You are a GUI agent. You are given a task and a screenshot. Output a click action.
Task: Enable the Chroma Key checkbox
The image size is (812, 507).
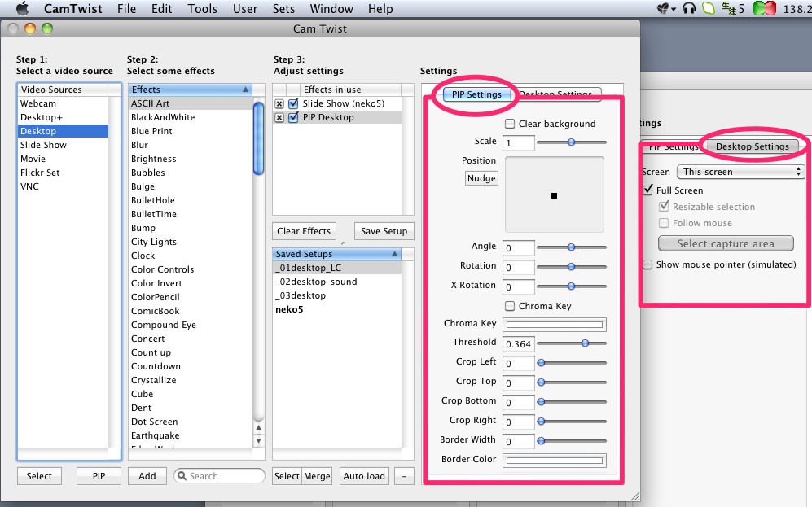[510, 306]
